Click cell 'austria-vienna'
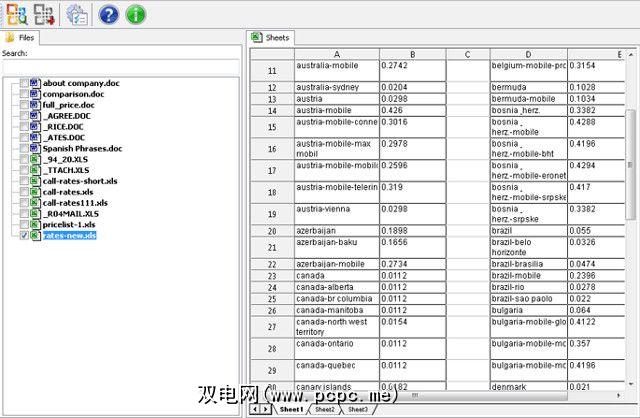 pyautogui.click(x=337, y=214)
